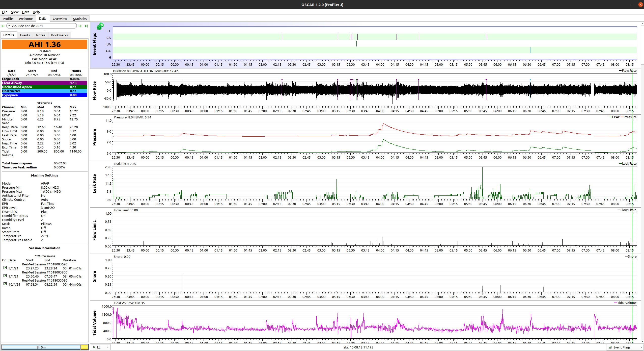Viewport: 644px width, 351px height.
Task: Click the UA event flag near 03:35
Action: (x=356, y=44)
